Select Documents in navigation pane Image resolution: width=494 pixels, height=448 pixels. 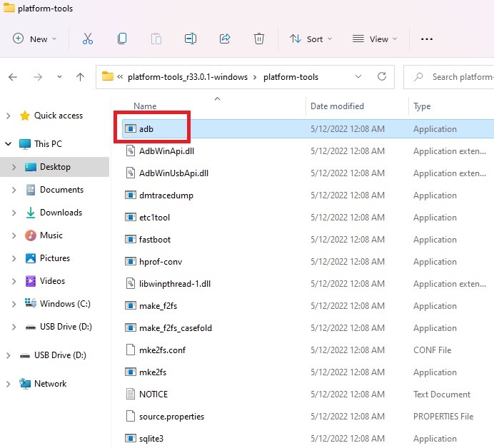click(x=61, y=190)
